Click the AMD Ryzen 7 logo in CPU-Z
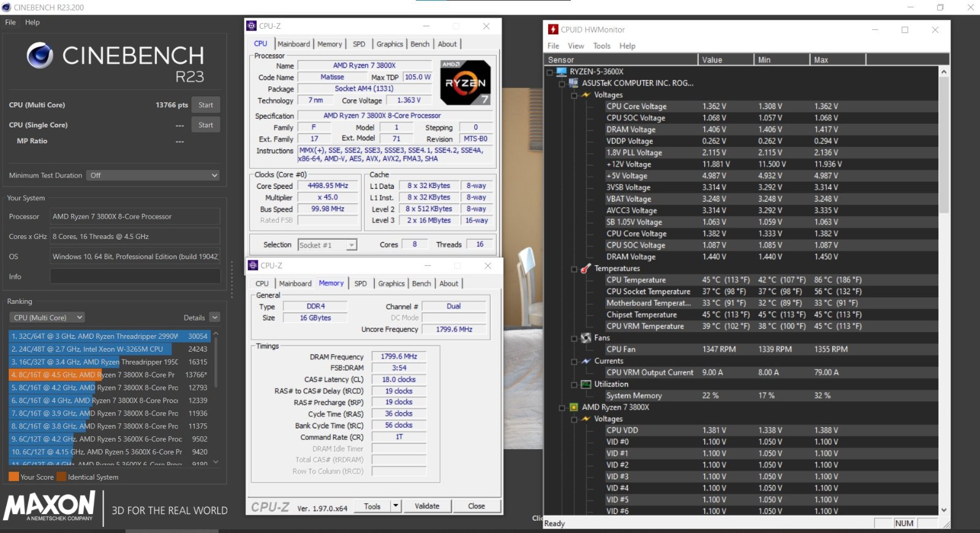The width and height of the screenshot is (980, 533). pyautogui.click(x=466, y=82)
